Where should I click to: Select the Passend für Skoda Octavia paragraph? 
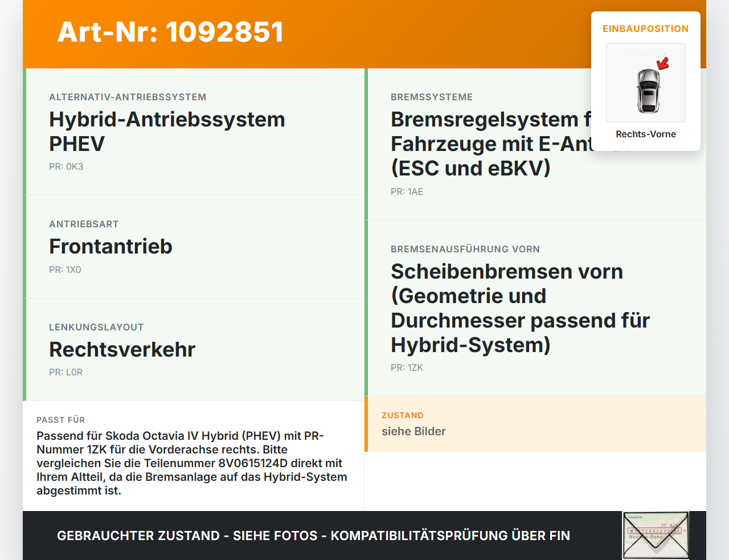point(192,463)
